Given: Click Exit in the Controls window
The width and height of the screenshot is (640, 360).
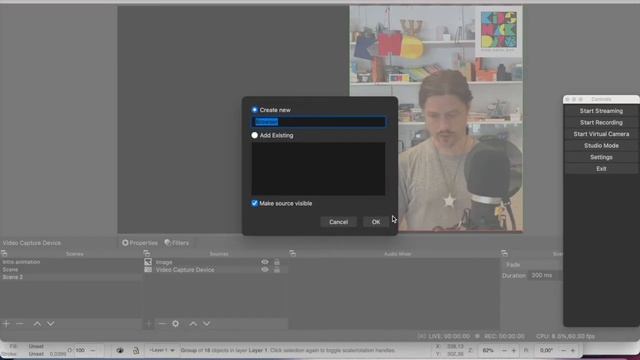Looking at the screenshot, I should (601, 169).
